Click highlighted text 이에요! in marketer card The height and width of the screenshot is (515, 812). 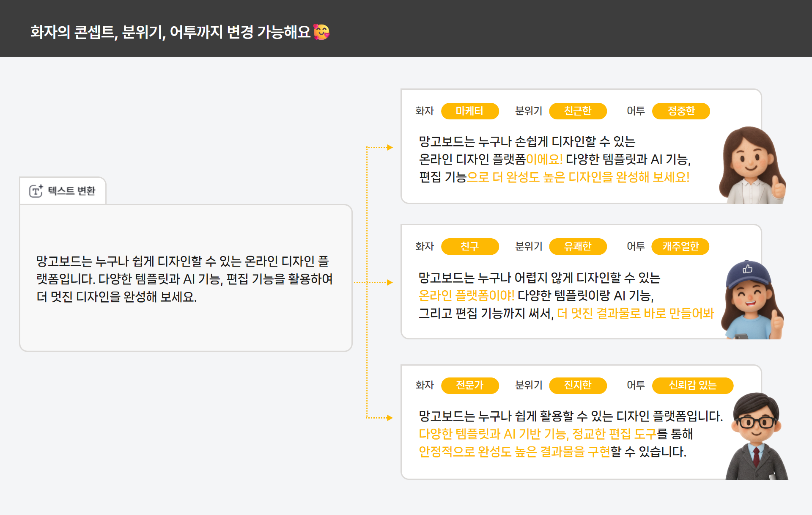544,159
